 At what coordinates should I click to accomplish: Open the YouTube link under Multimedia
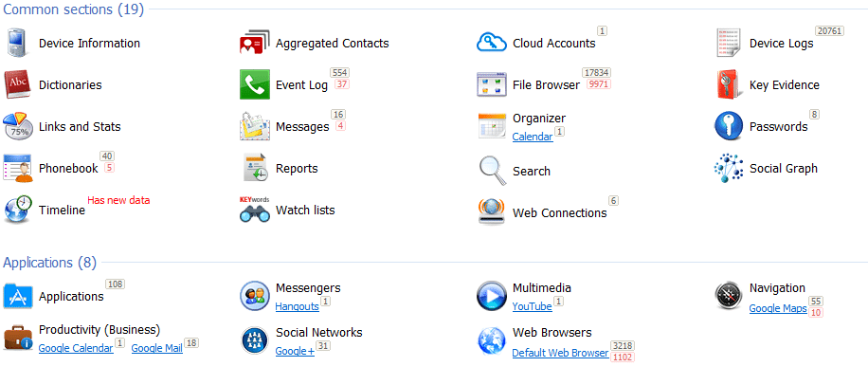[532, 306]
